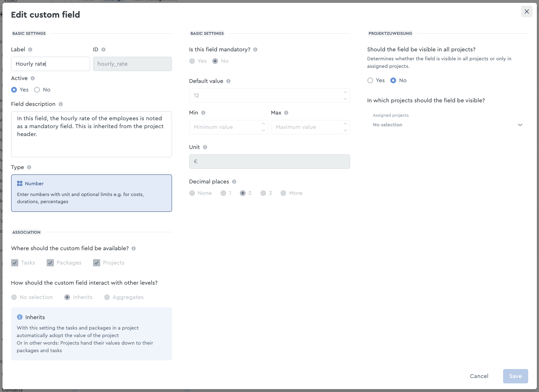The width and height of the screenshot is (539, 392).
Task: Click the blue info icon beside Inherits heading
Action: point(20,317)
